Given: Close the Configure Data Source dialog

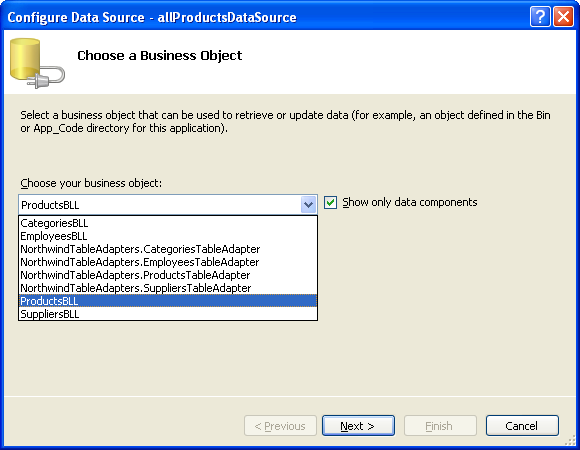Looking at the screenshot, I should 563,17.
